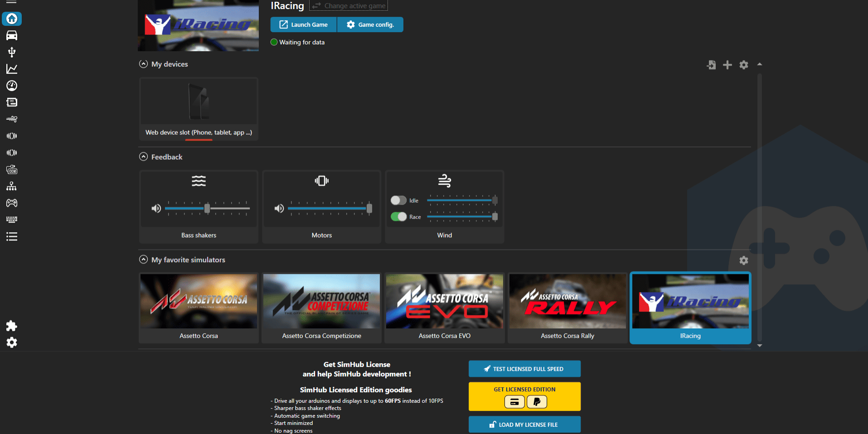Open the dashboard gauge section in the sidebar

(x=11, y=85)
